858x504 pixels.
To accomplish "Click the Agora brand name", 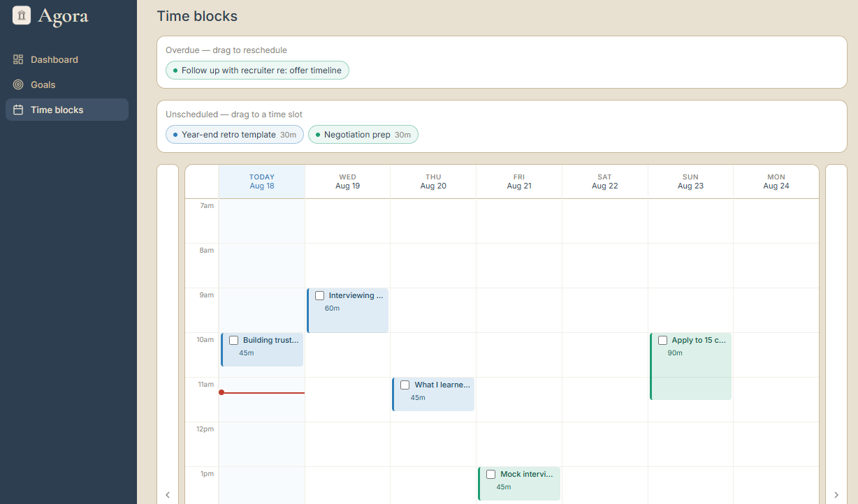I will 63,16.
